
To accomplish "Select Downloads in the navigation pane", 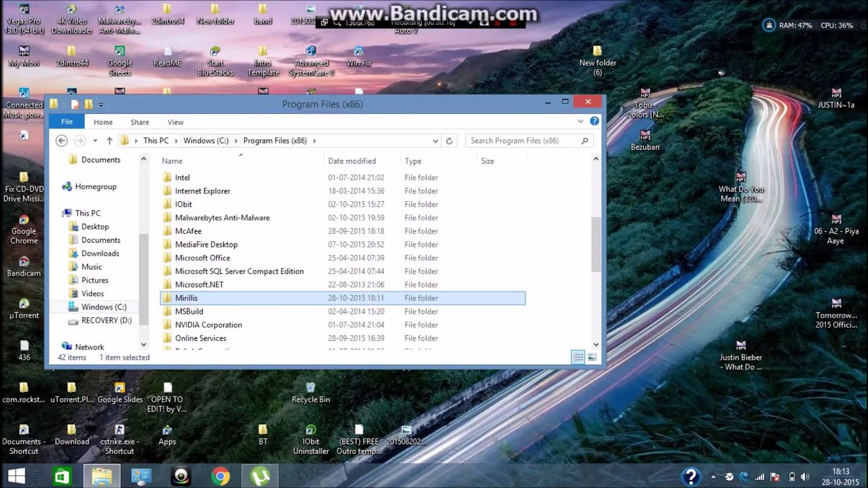I will click(x=100, y=253).
